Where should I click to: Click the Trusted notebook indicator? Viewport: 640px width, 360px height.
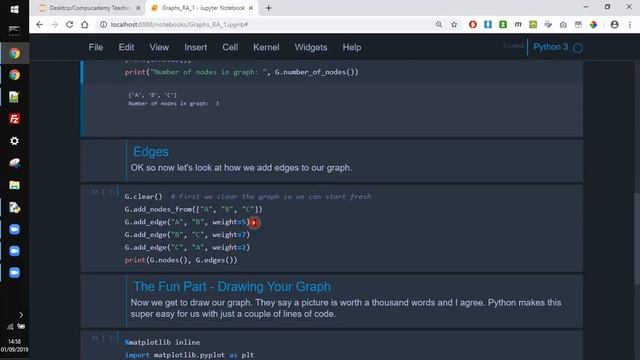(513, 46)
